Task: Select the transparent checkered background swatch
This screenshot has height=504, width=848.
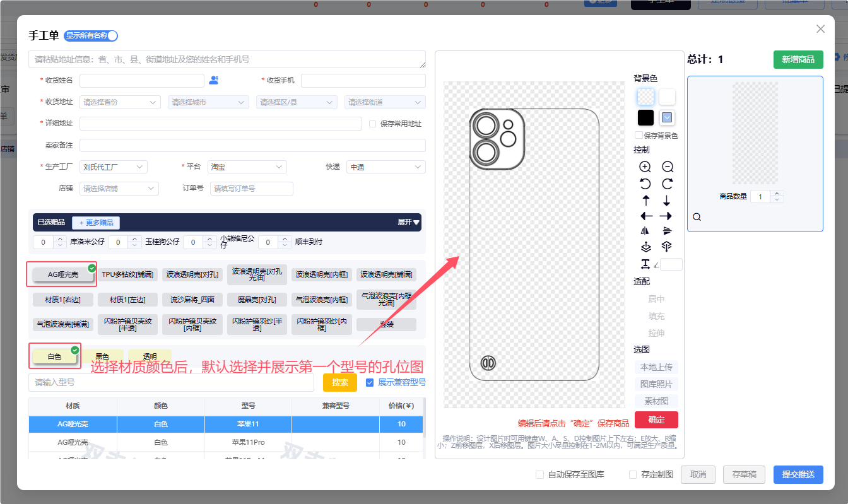Action: (645, 97)
